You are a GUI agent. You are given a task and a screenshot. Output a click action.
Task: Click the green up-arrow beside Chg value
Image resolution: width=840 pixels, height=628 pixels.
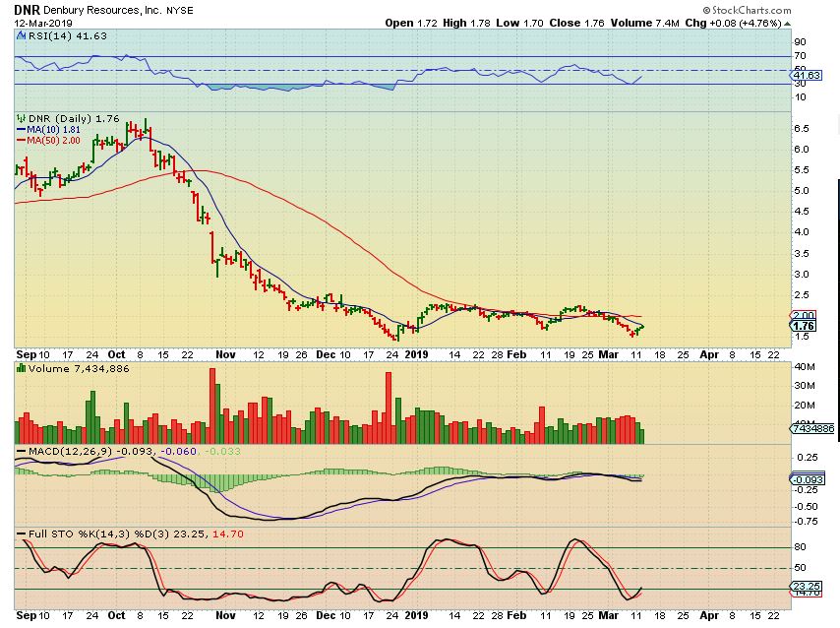[787, 23]
